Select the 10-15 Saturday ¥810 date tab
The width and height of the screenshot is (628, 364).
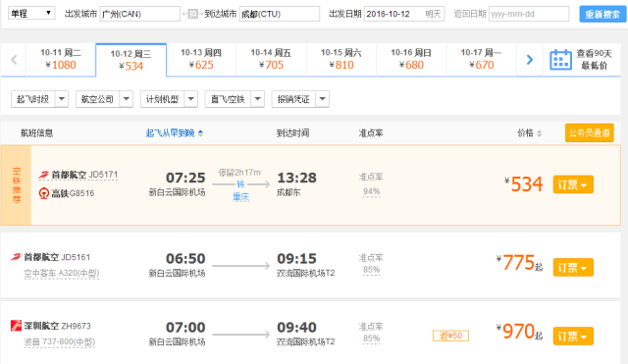[x=341, y=59]
